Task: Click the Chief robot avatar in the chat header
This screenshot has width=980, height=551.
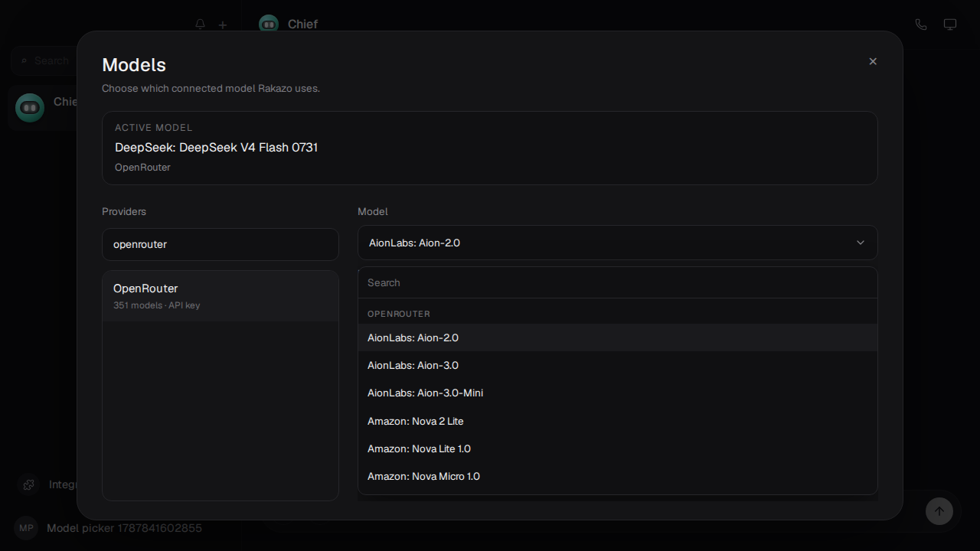Action: 269,24
